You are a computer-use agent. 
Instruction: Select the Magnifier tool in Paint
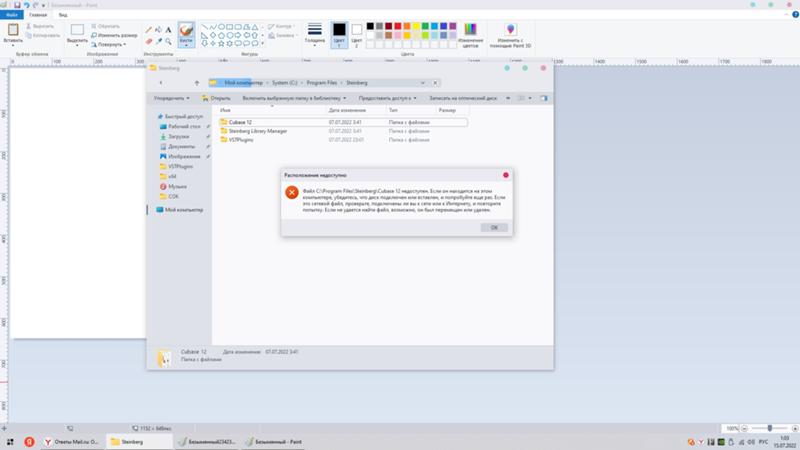click(x=168, y=41)
